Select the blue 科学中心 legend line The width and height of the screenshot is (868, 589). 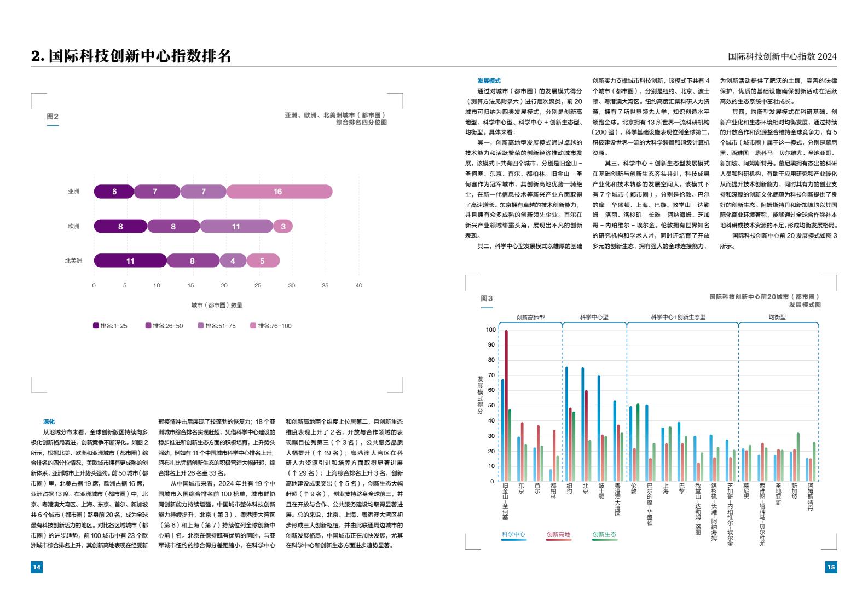click(x=513, y=540)
